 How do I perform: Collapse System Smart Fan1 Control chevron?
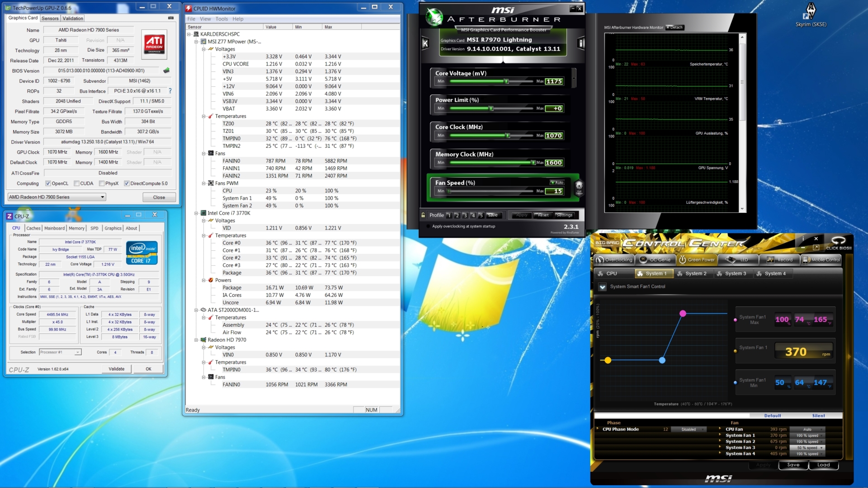click(602, 287)
